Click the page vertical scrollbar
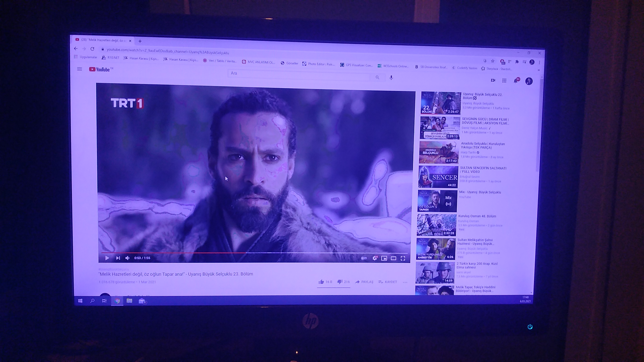This screenshot has width=644, height=362. (539, 125)
